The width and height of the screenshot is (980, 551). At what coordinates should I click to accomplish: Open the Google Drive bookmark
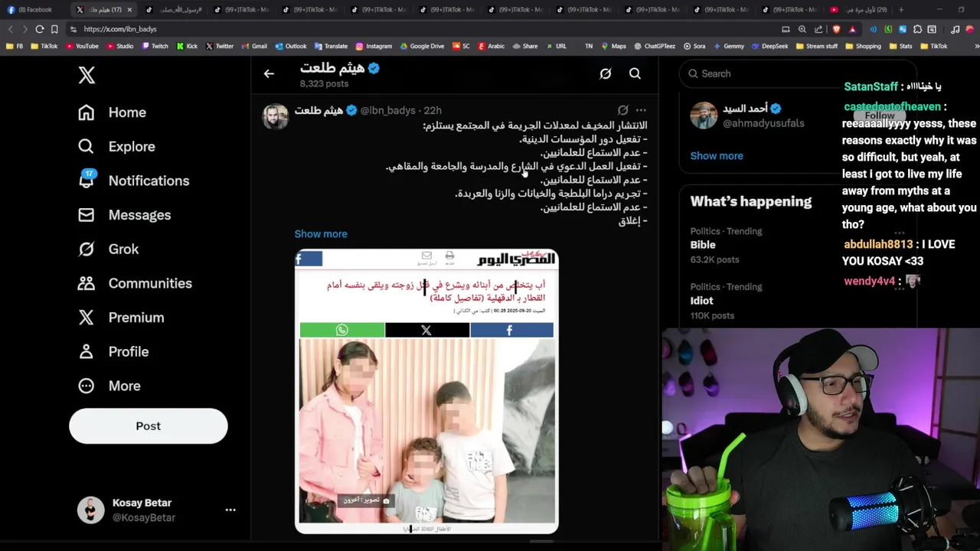[x=422, y=46]
